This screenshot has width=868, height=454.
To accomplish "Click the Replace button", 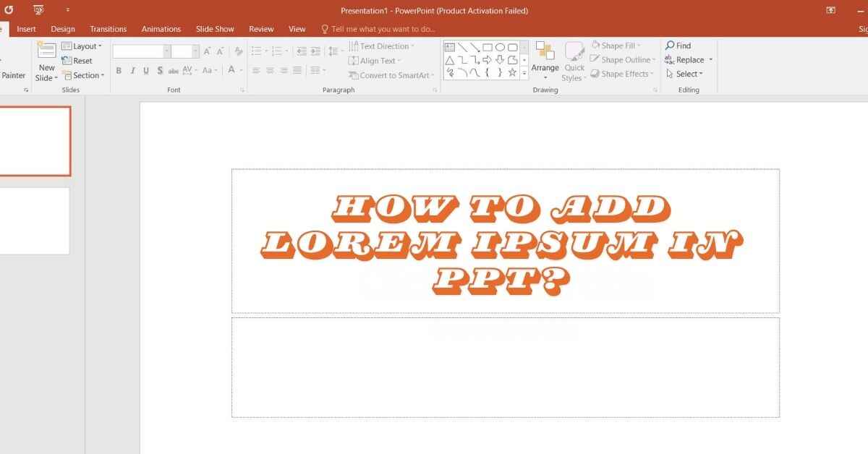I will click(689, 60).
